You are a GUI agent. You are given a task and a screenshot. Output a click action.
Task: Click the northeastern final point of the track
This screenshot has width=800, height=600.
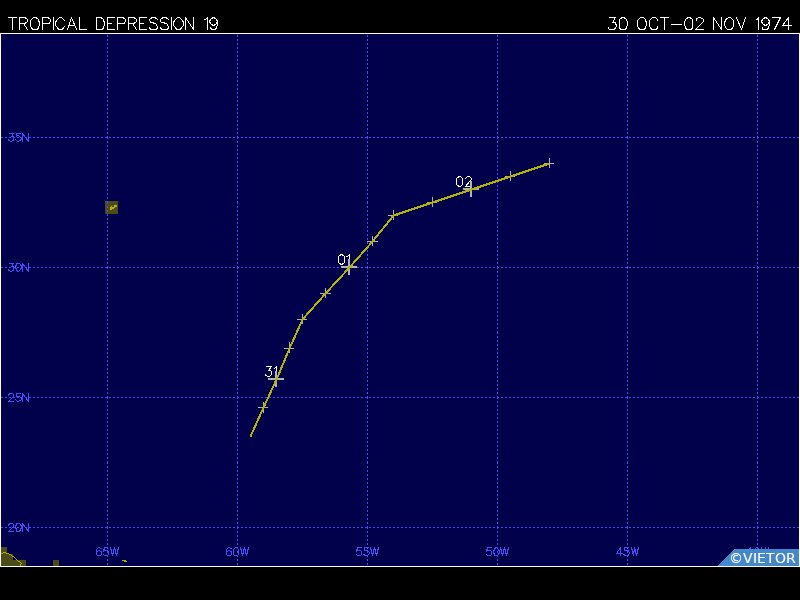549,163
